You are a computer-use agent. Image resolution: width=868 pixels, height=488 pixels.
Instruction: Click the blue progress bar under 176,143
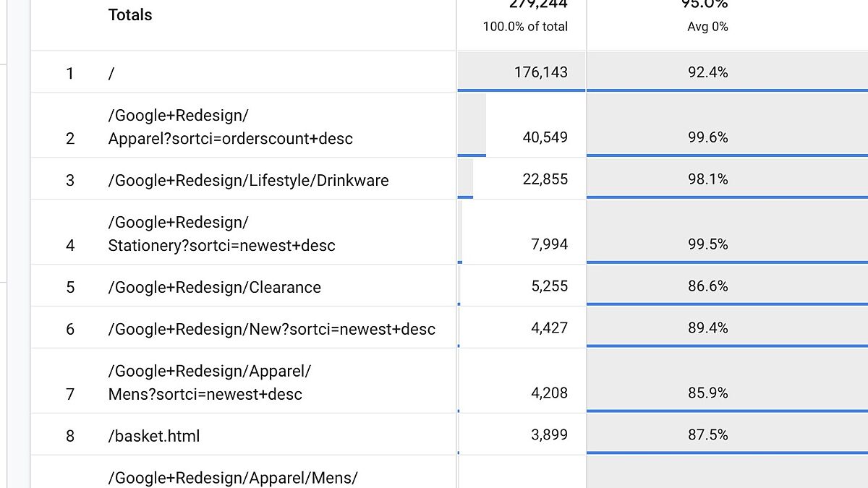click(x=520, y=90)
